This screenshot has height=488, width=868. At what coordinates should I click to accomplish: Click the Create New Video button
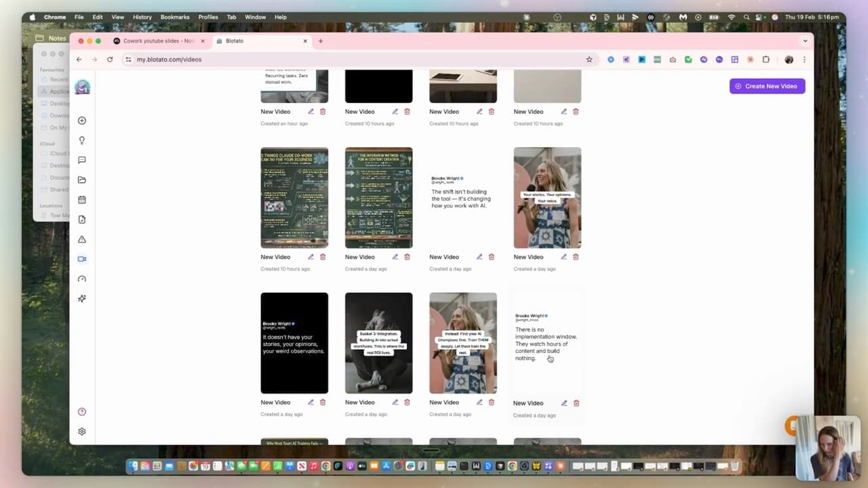pyautogui.click(x=767, y=86)
